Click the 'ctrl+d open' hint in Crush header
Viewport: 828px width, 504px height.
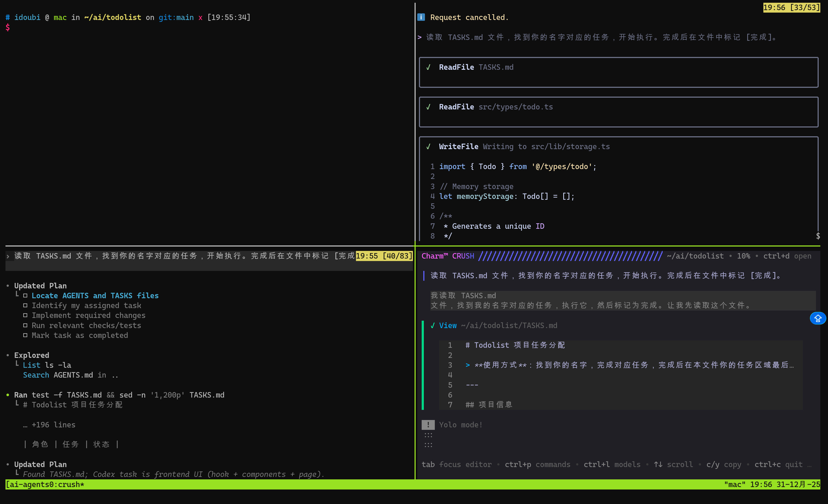tap(787, 256)
